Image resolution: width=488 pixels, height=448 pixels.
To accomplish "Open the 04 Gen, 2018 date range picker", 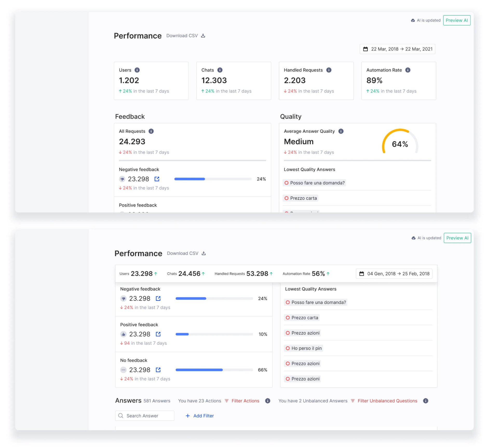I will [x=394, y=274].
